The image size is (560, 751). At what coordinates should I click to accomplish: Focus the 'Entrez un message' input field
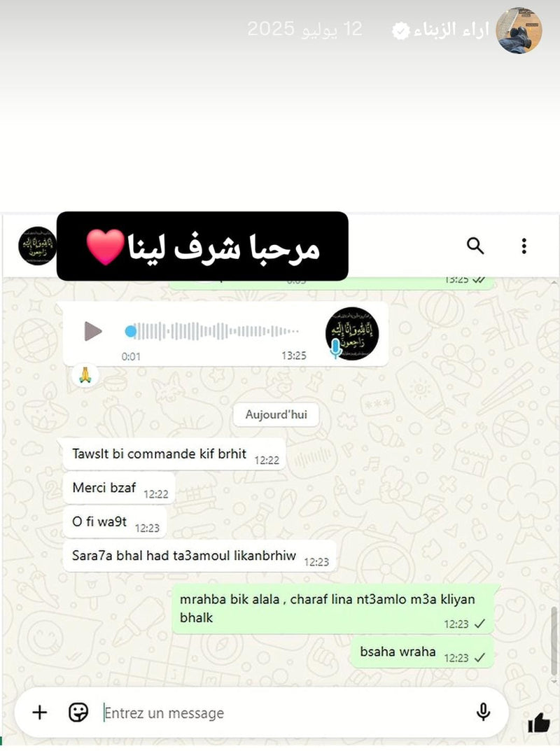(283, 713)
